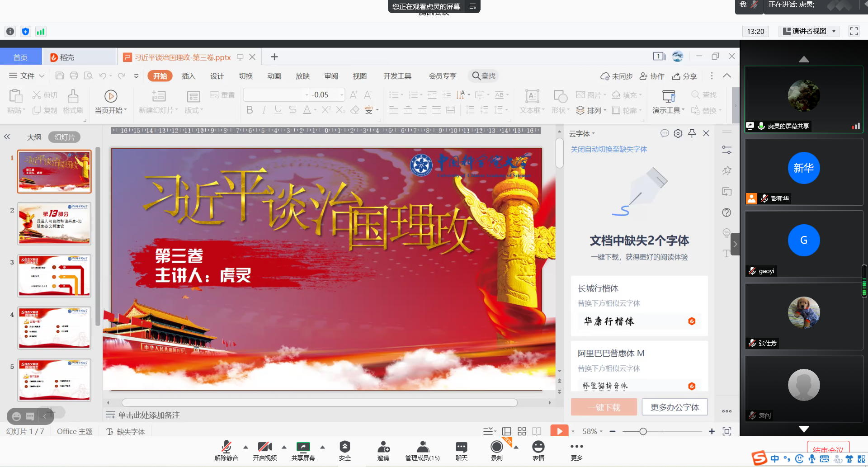The image size is (868, 467).
Task: Click the fullscreen icon in meeting header
Action: (854, 31)
